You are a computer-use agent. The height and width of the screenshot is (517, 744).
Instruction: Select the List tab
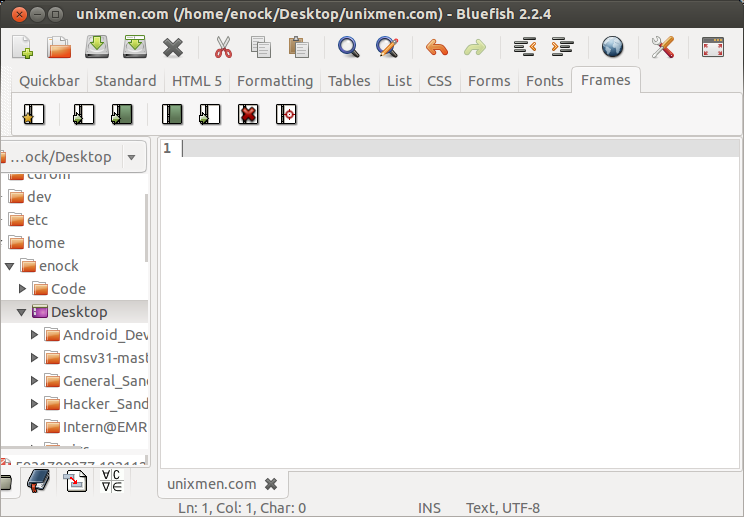point(399,81)
